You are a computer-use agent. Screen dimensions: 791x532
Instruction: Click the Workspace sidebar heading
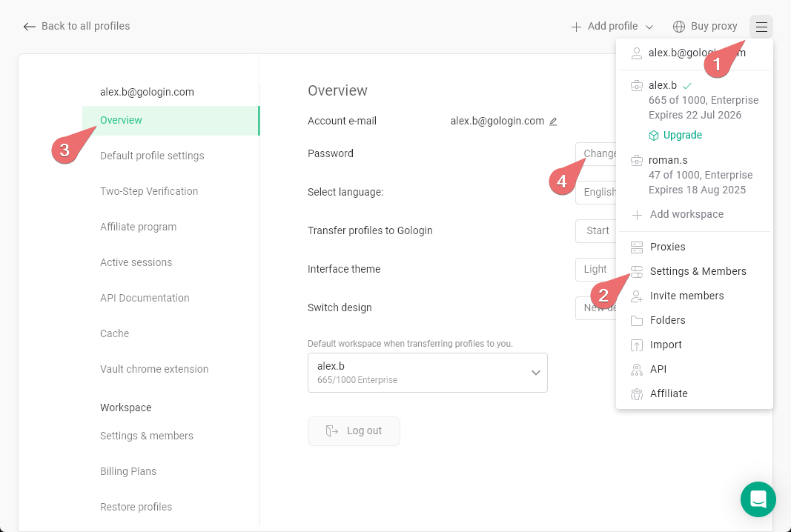pos(125,408)
